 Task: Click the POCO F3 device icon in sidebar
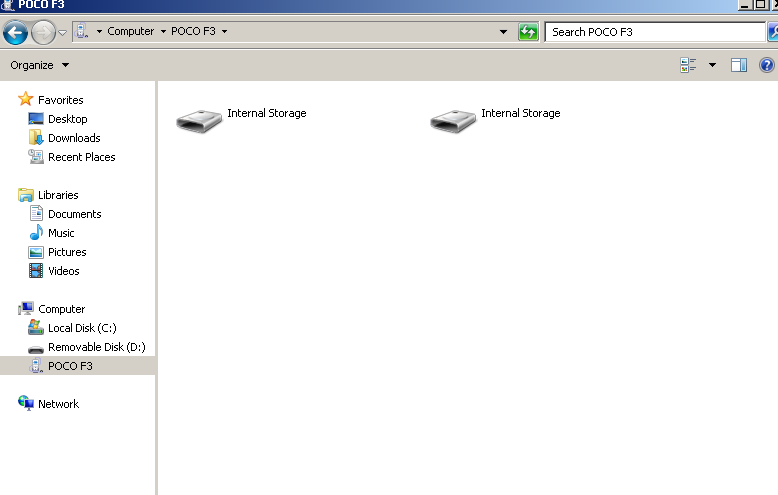36,366
